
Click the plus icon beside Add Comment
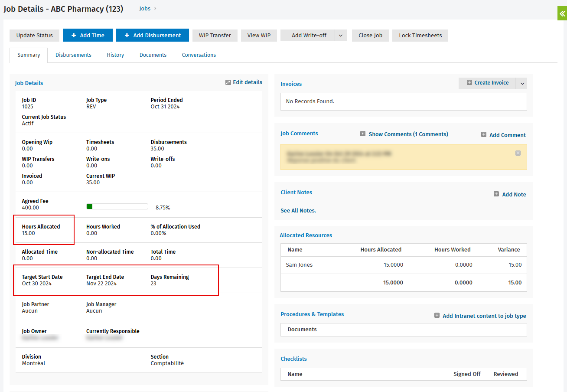[484, 135]
